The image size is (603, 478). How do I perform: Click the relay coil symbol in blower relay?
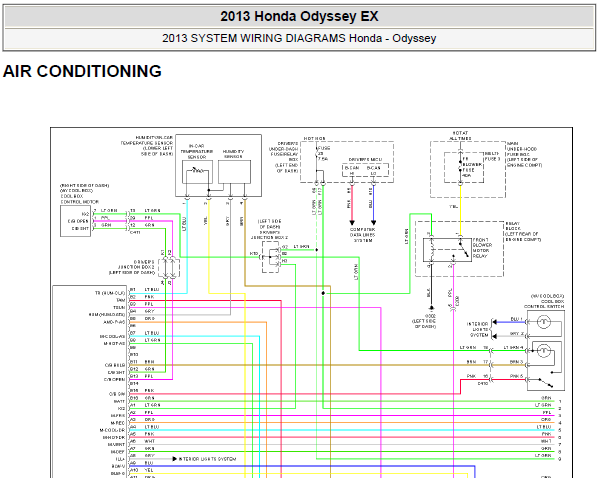click(x=431, y=248)
